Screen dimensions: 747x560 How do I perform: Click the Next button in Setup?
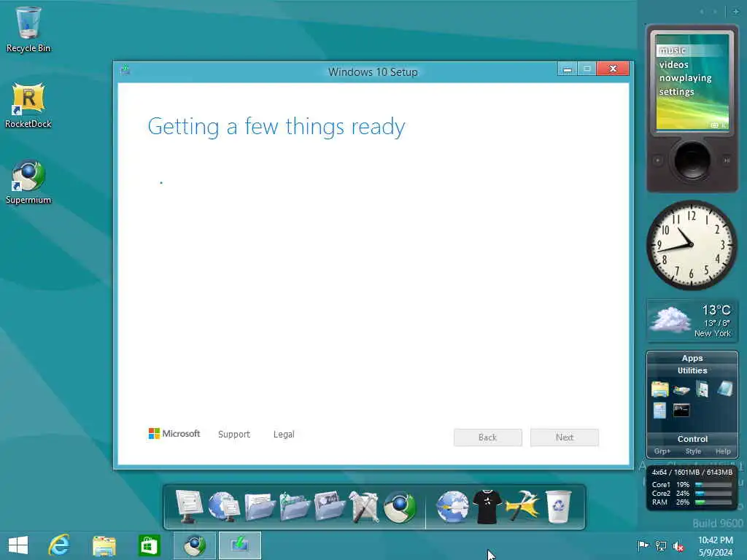point(565,437)
